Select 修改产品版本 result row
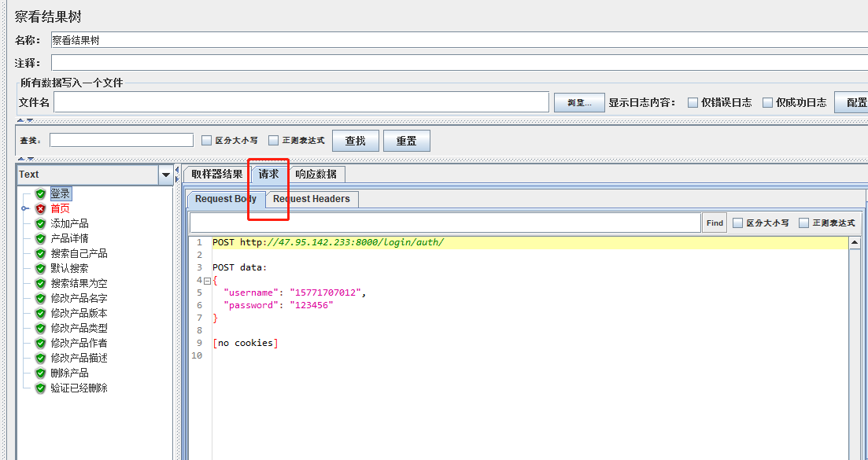 point(79,314)
